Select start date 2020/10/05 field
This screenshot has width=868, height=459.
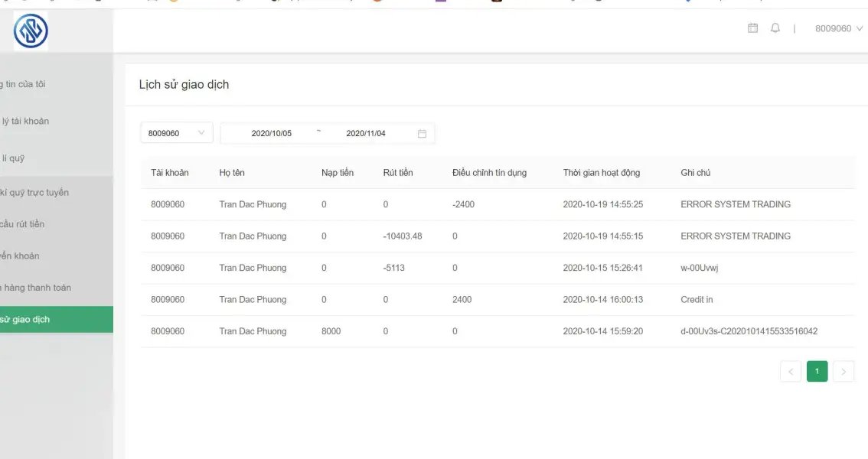click(272, 133)
